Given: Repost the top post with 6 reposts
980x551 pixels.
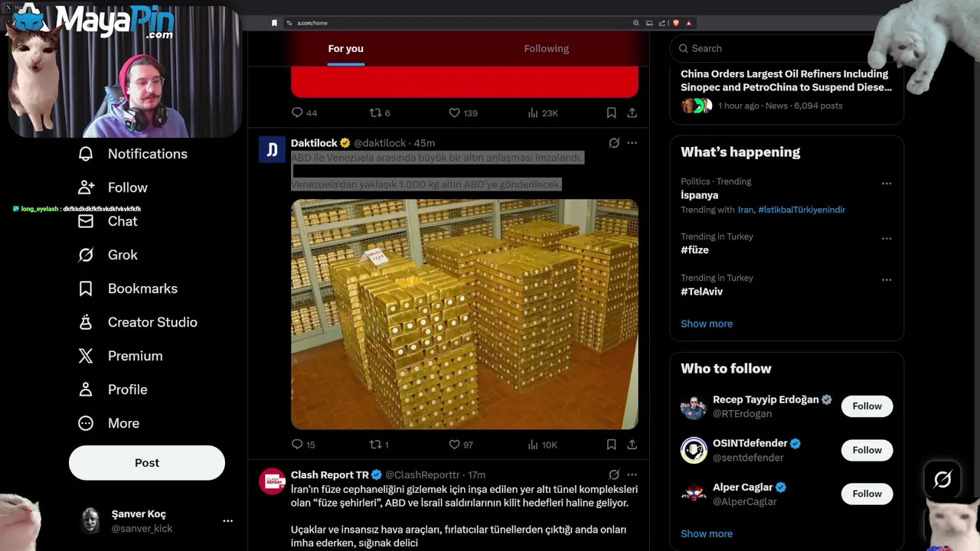Looking at the screenshot, I should (x=380, y=112).
